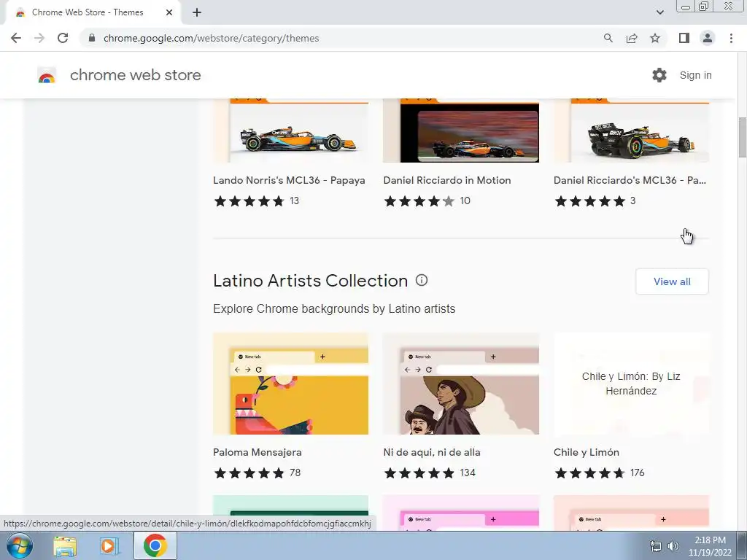Close the Chrome Web Store - Themes tab

click(x=169, y=12)
